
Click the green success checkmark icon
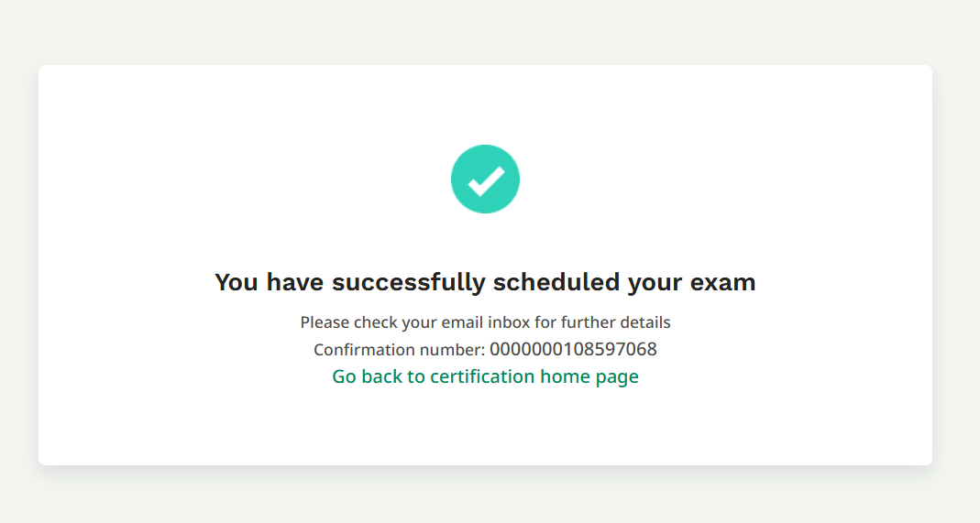click(485, 179)
